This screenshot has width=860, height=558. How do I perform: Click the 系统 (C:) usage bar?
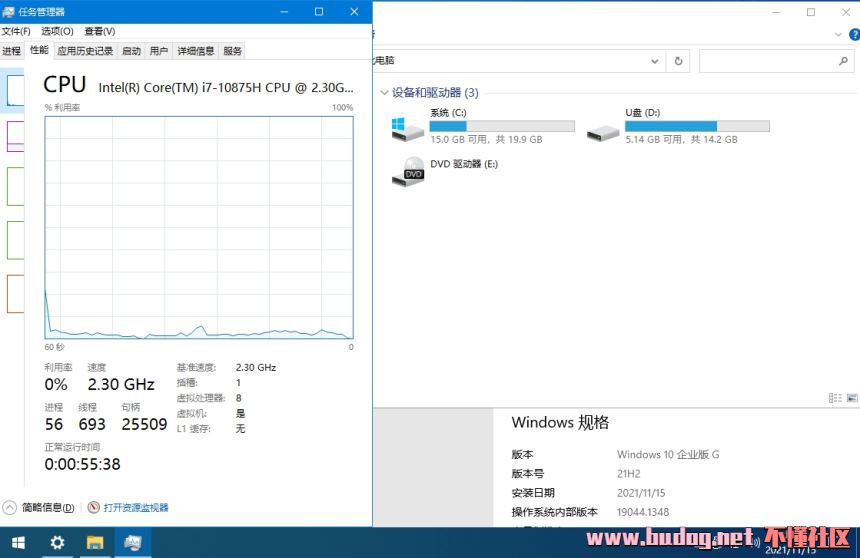(x=502, y=126)
